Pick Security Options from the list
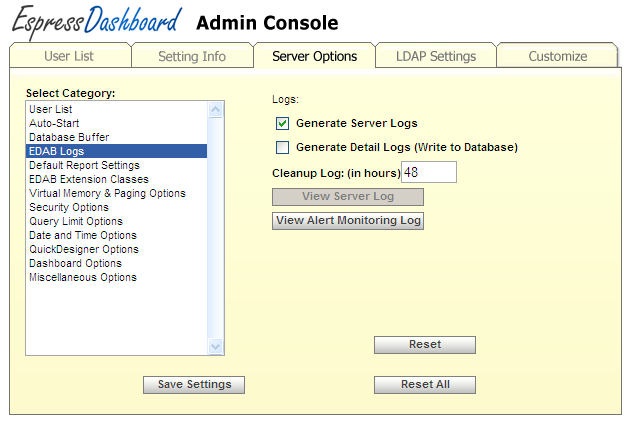Image resolution: width=629 pixels, height=424 pixels. [x=69, y=207]
